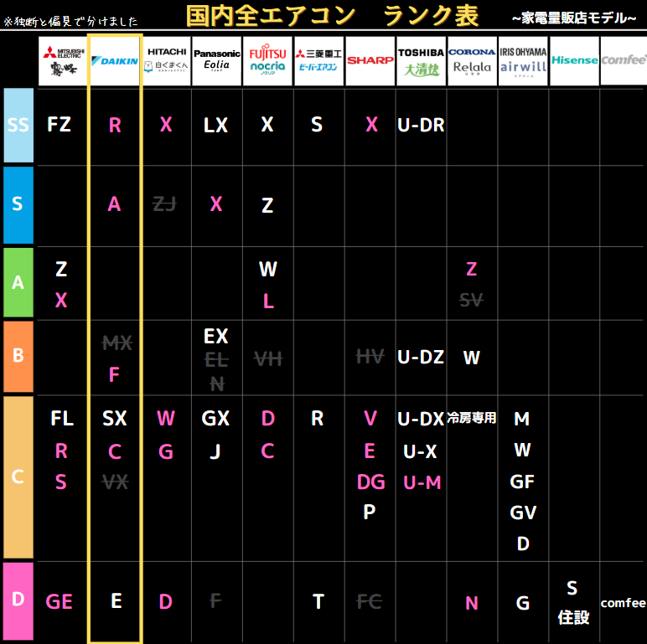Click Daikin's pink R in the SS row

pyautogui.click(x=115, y=125)
